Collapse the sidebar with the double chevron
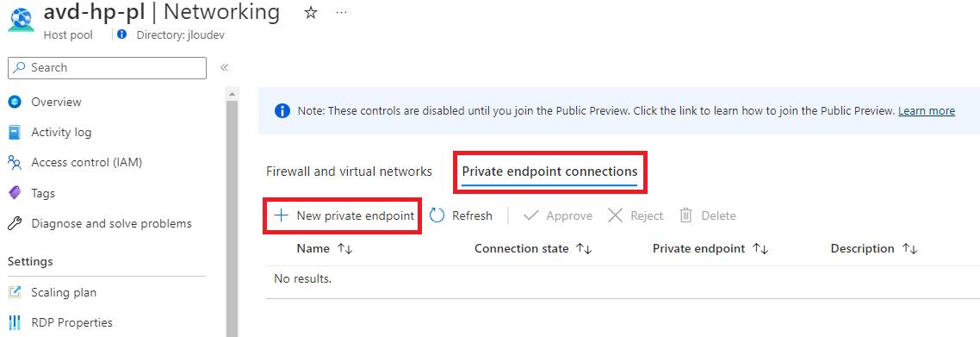 (224, 67)
